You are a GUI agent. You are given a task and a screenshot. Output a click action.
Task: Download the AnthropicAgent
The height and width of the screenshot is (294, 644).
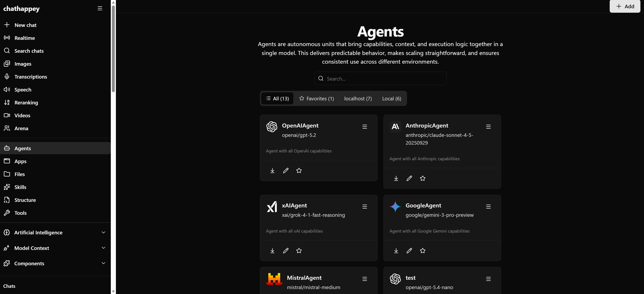click(x=396, y=178)
